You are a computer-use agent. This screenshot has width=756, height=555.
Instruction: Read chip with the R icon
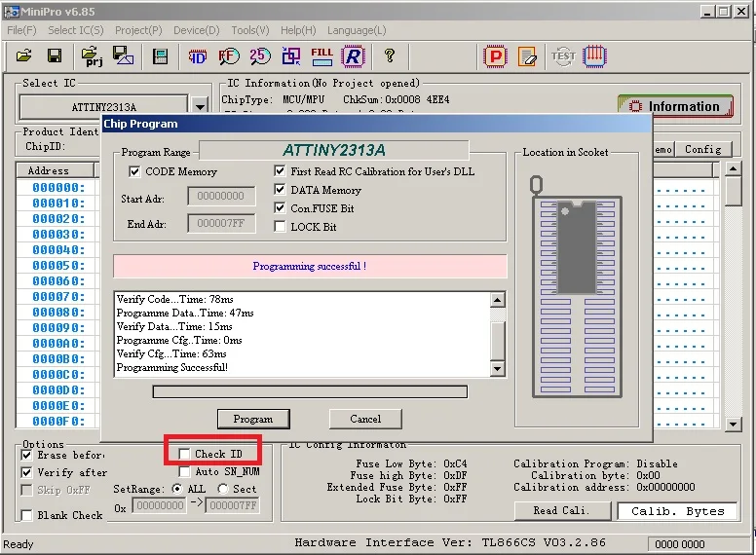click(353, 56)
